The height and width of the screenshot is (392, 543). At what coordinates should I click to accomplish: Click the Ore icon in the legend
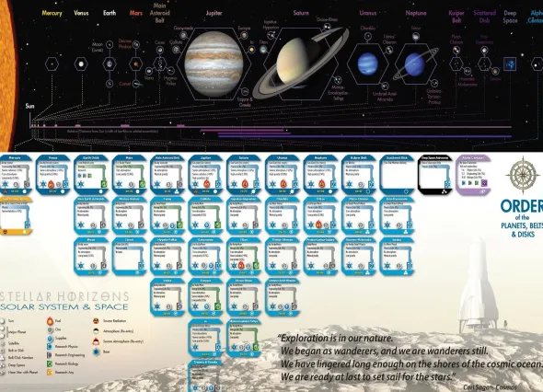[51, 330]
